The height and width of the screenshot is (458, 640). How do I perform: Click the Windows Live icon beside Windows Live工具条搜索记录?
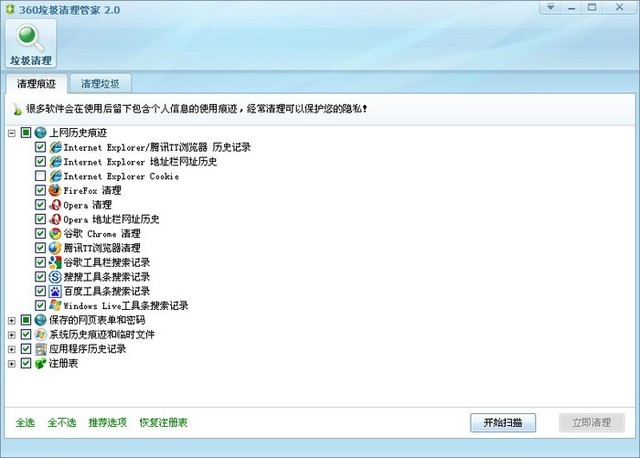[x=55, y=305]
